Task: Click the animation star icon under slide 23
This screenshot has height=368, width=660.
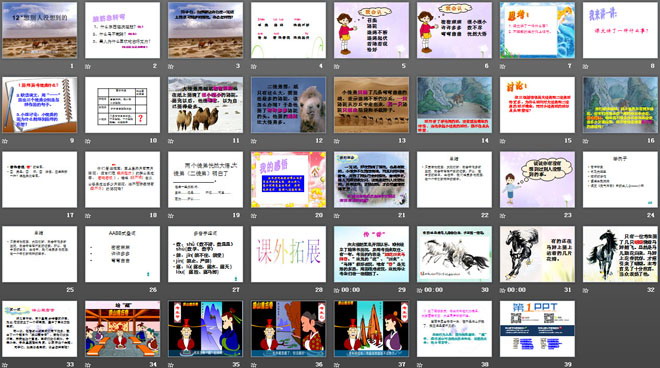Action: 503,215
